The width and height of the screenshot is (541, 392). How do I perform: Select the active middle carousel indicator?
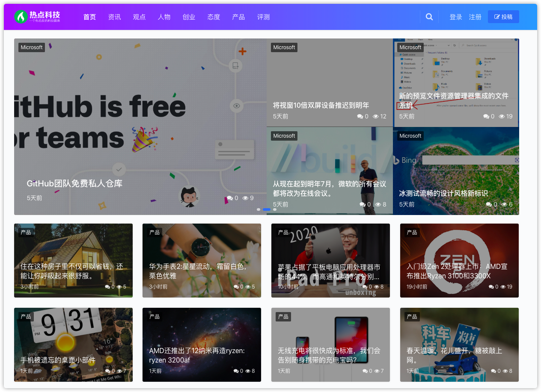[267, 209]
